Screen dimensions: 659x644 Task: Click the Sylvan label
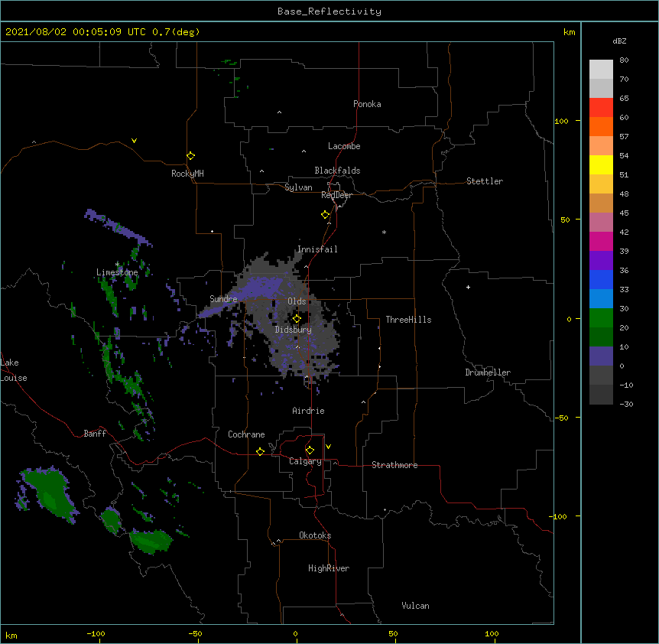coord(298,187)
